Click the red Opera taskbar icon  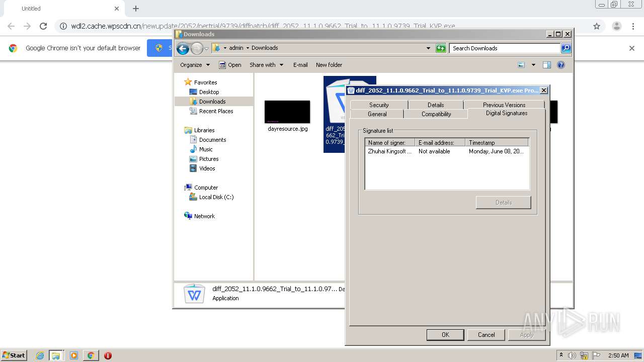[x=108, y=355]
